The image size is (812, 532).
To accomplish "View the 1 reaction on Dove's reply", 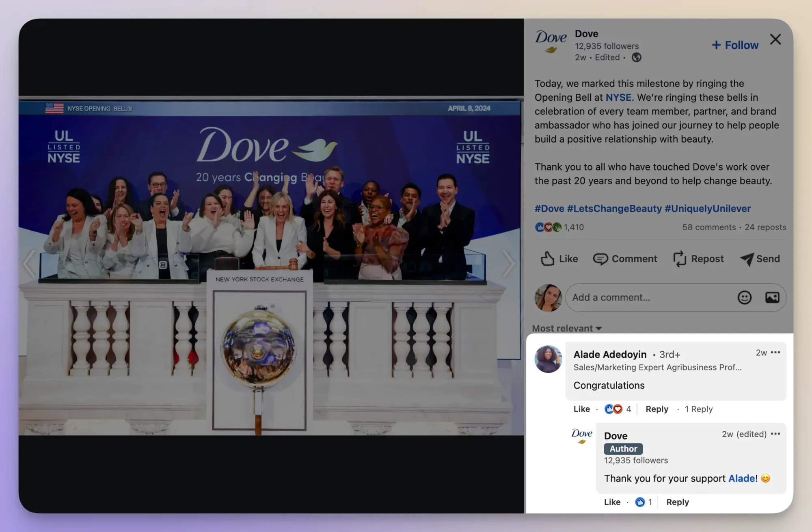I will [644, 502].
